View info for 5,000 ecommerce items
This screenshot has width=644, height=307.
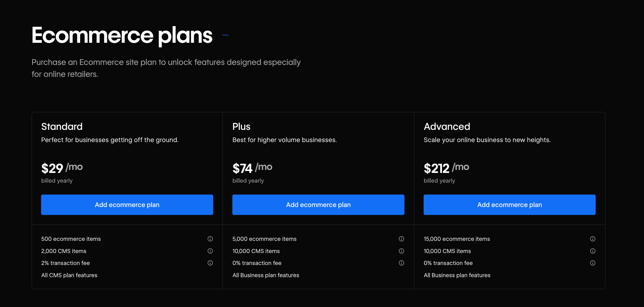pyautogui.click(x=401, y=239)
